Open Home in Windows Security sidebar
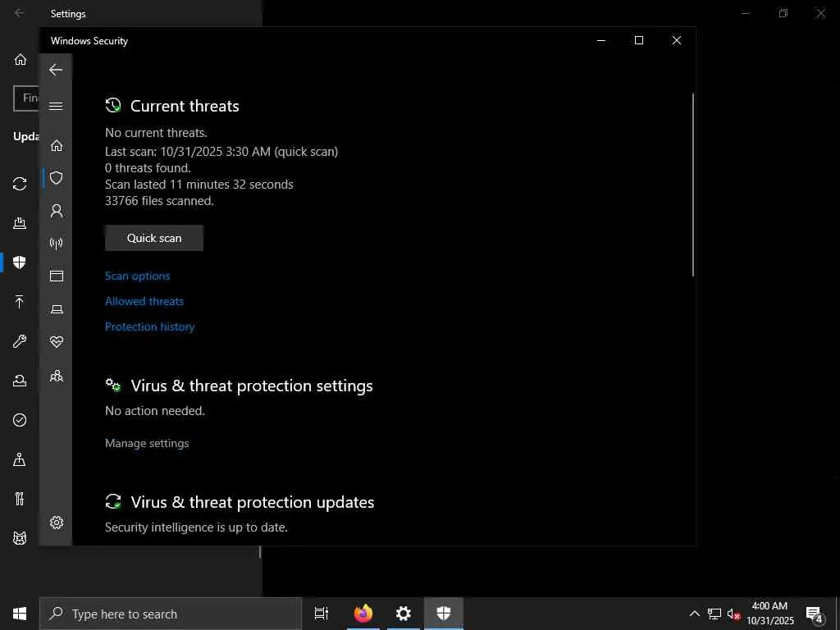The width and height of the screenshot is (840, 630). (57, 146)
